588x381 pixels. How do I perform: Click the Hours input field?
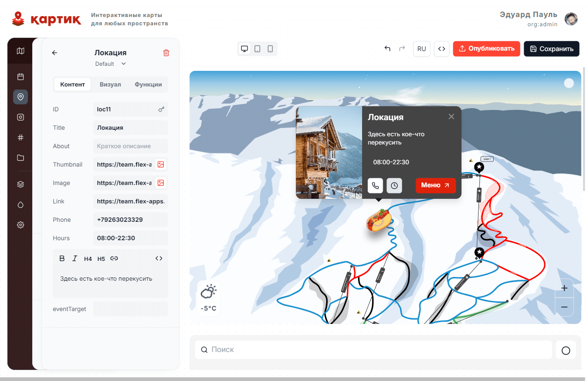coord(131,238)
